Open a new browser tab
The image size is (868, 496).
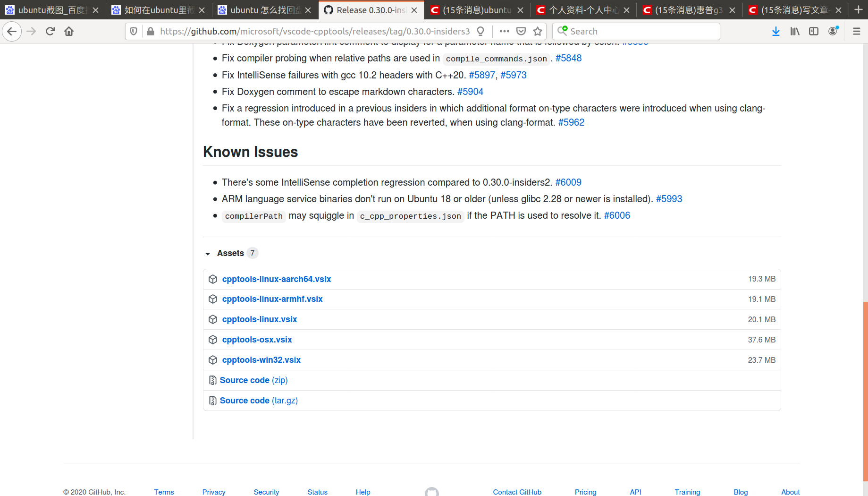[x=859, y=9]
